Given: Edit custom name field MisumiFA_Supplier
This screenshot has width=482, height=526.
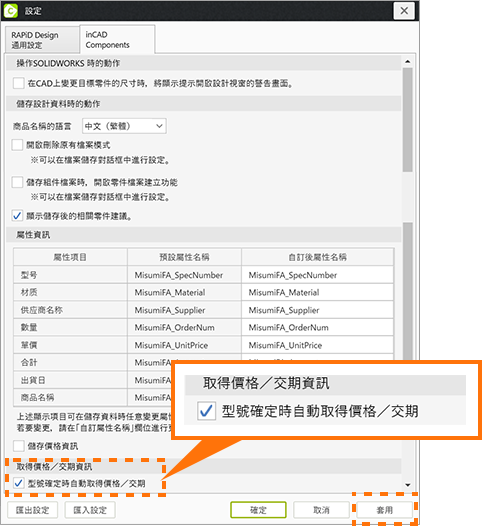Looking at the screenshot, I should coord(317,310).
